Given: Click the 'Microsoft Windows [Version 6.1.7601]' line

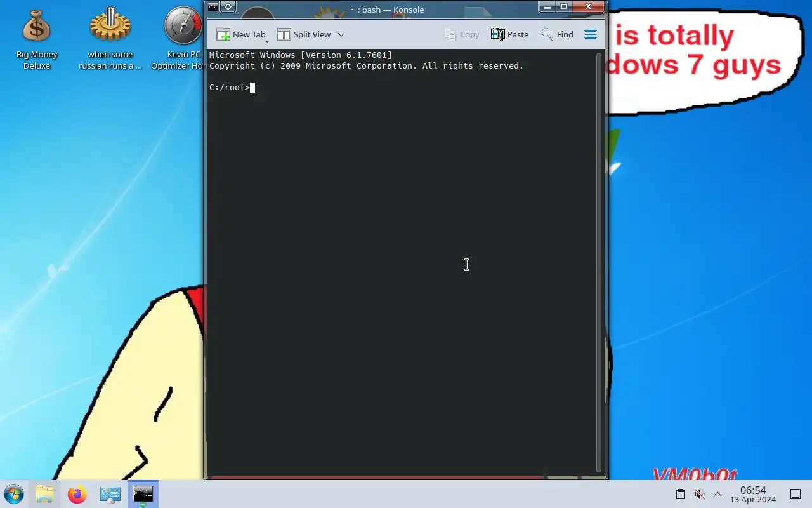Looking at the screenshot, I should tap(301, 55).
